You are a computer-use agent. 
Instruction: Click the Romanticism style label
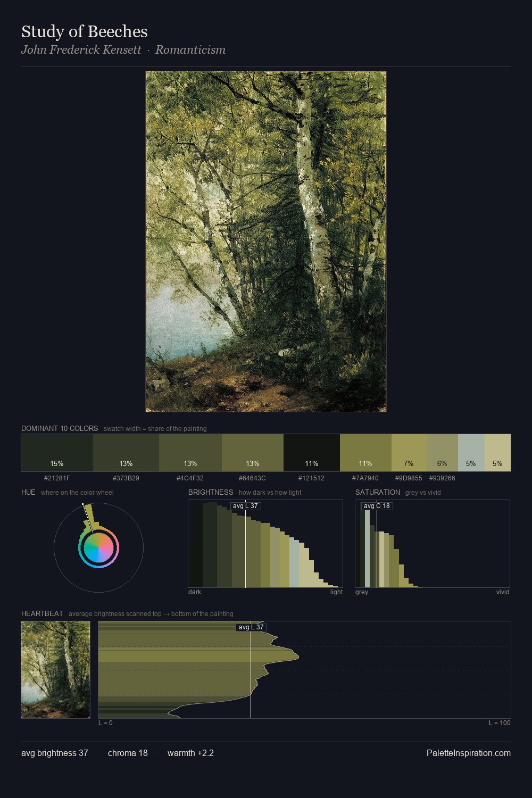[190, 50]
